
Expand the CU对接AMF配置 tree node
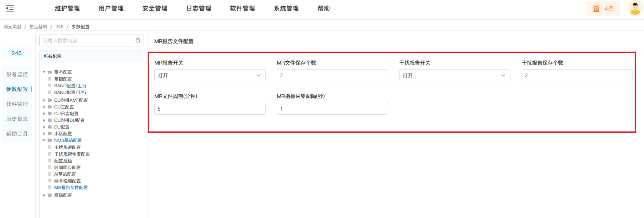44,100
